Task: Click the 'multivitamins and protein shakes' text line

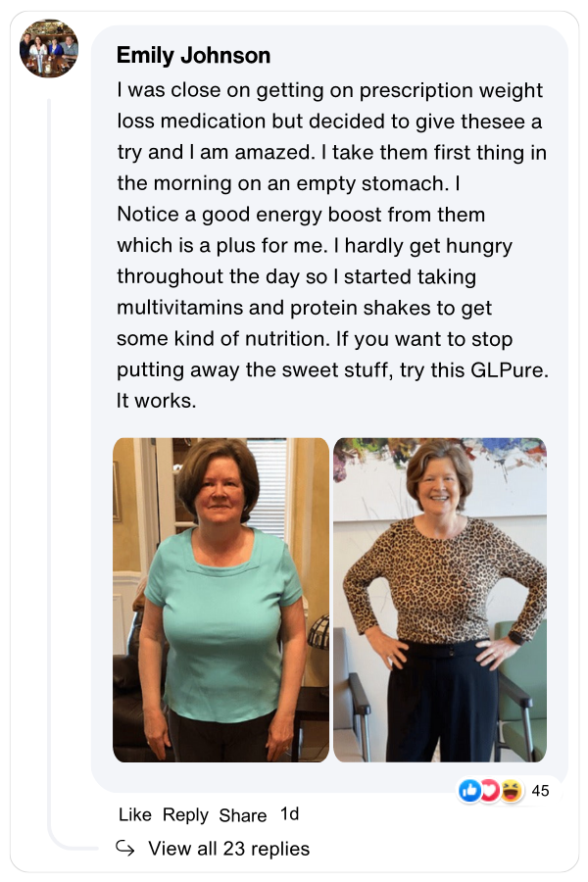Action: [304, 308]
